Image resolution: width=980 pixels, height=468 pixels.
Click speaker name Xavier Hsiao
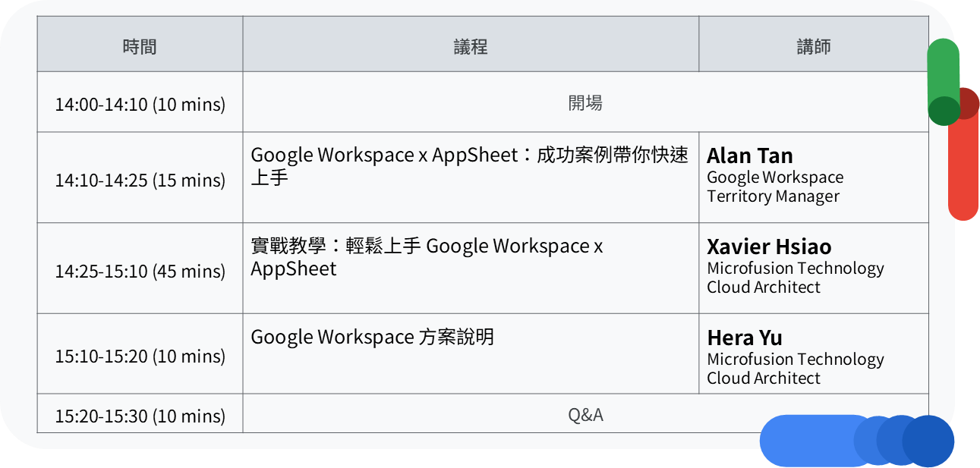[x=769, y=247]
